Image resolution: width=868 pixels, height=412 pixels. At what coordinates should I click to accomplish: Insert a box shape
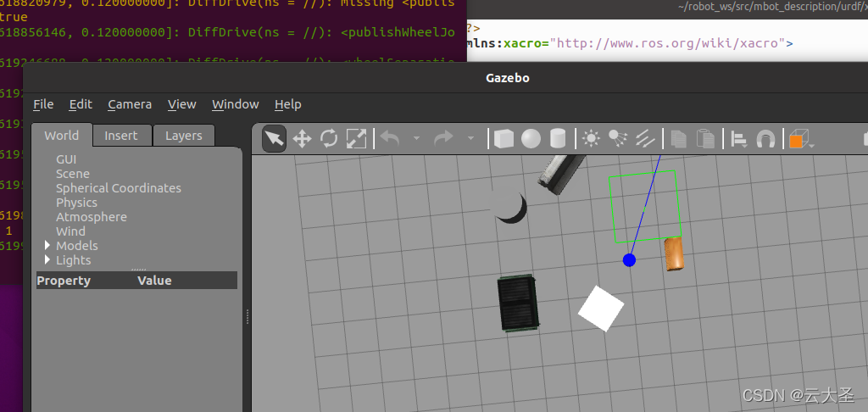[504, 138]
